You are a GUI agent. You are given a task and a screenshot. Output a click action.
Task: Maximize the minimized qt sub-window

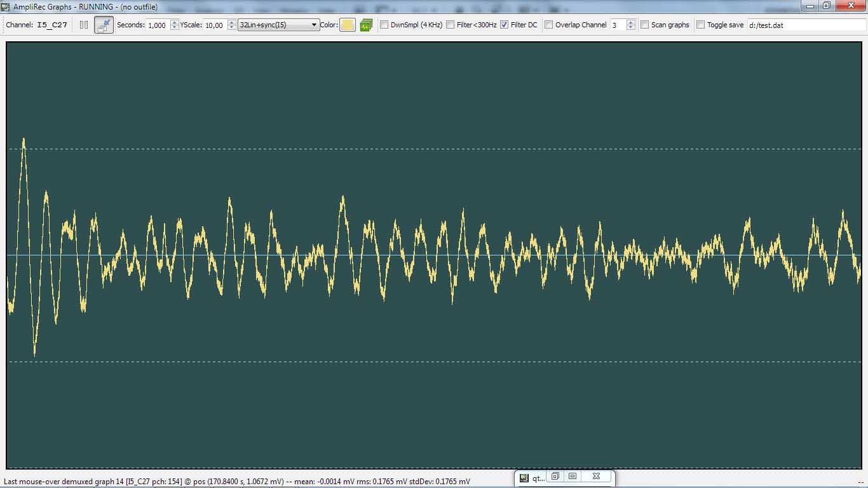click(573, 476)
